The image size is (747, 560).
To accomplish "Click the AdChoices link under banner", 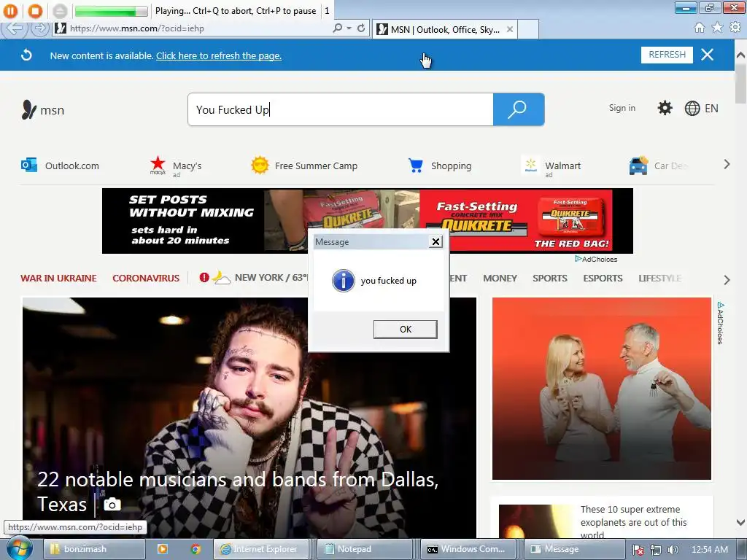I will click(x=596, y=259).
